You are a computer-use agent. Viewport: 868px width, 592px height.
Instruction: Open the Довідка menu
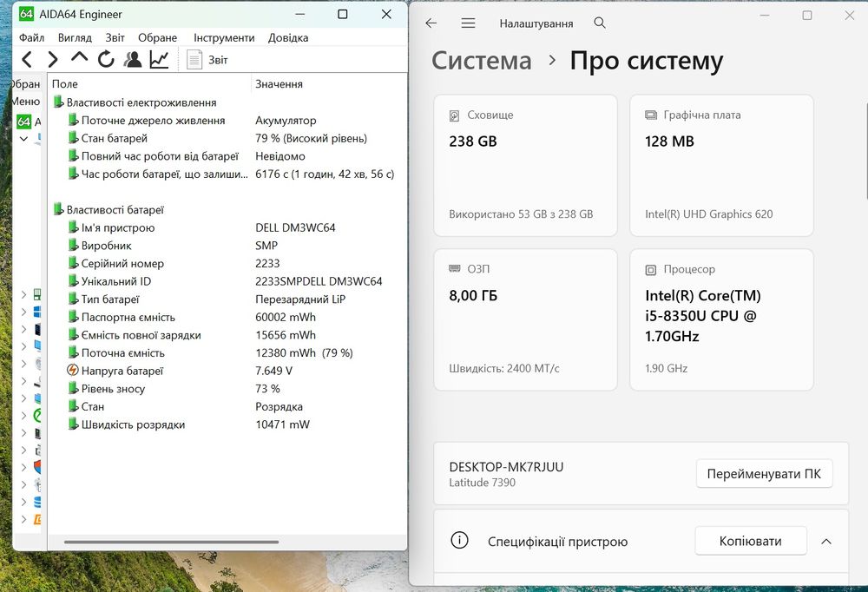click(x=288, y=37)
